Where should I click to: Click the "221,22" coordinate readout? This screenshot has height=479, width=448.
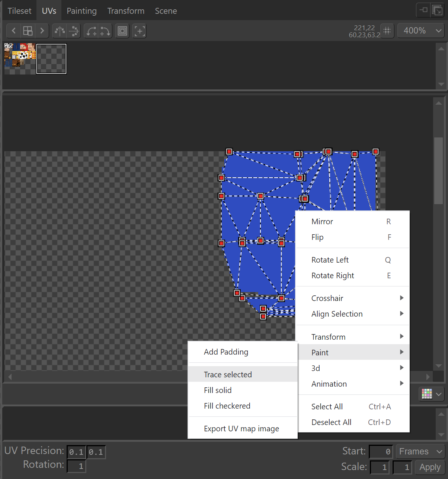click(364, 28)
